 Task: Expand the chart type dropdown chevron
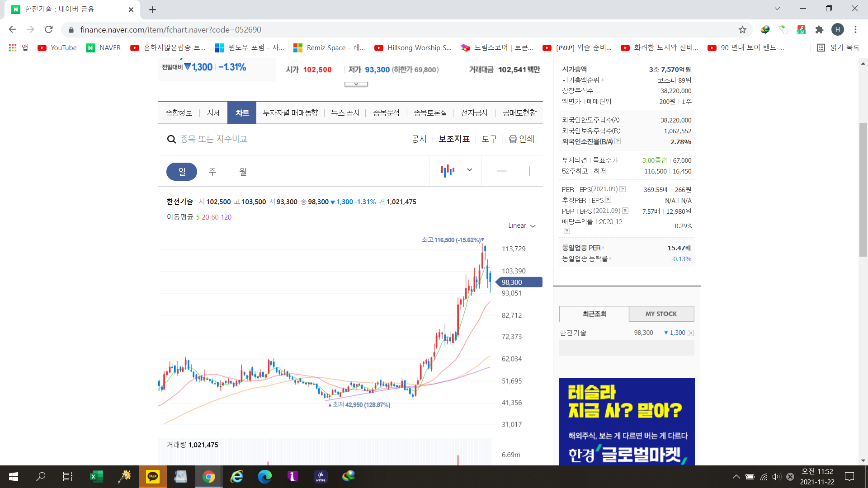[470, 170]
